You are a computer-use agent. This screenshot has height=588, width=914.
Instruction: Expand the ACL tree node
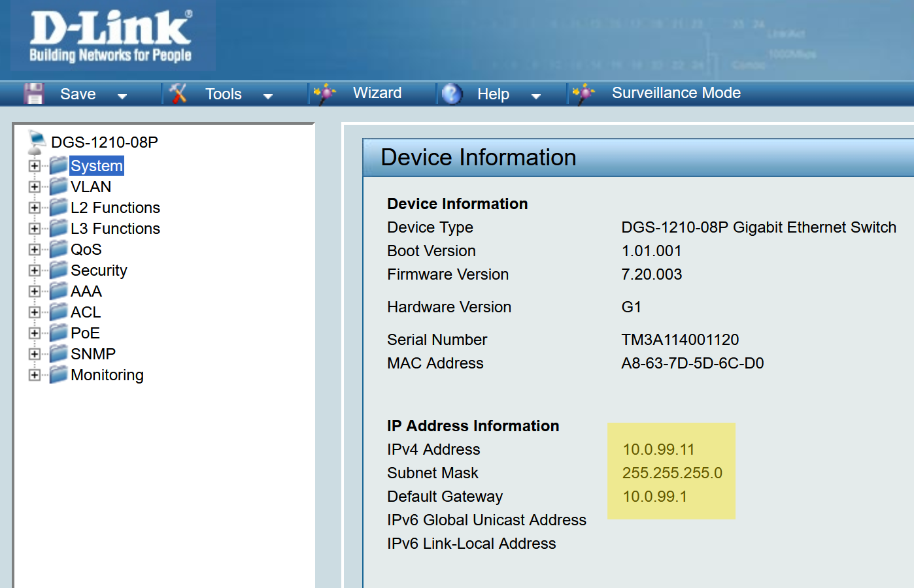pyautogui.click(x=35, y=312)
